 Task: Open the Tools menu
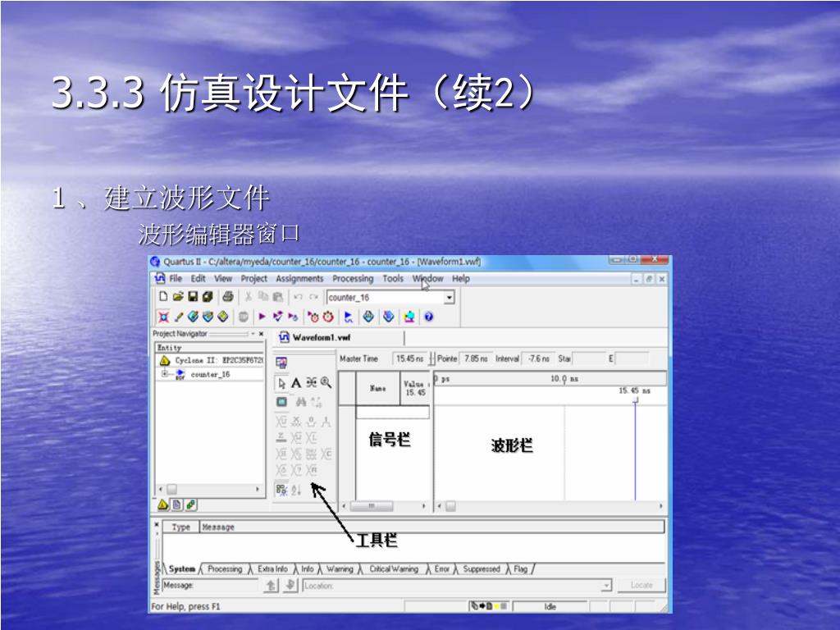[x=393, y=279]
